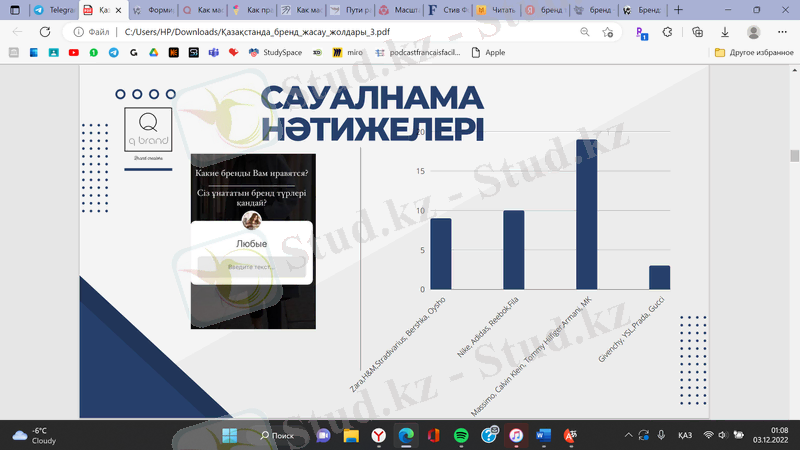800x450 pixels.
Task: Switch to the Читать browser tab
Action: click(x=498, y=10)
